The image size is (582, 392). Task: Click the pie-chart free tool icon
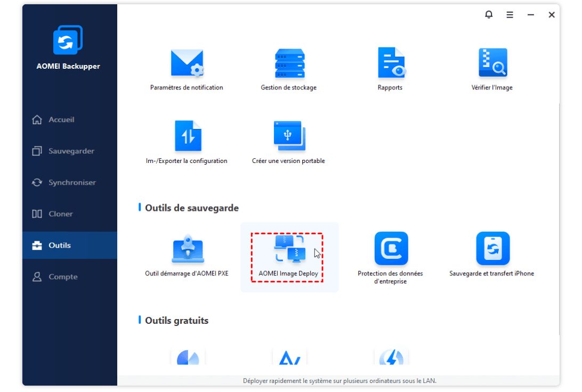[188, 357]
